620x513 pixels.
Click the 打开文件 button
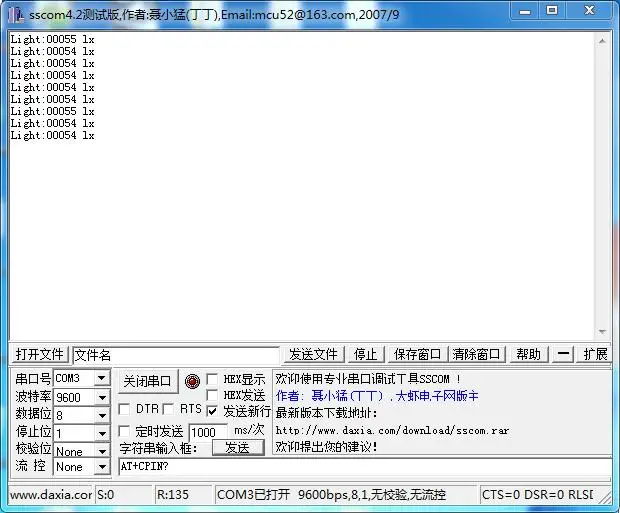(40, 354)
